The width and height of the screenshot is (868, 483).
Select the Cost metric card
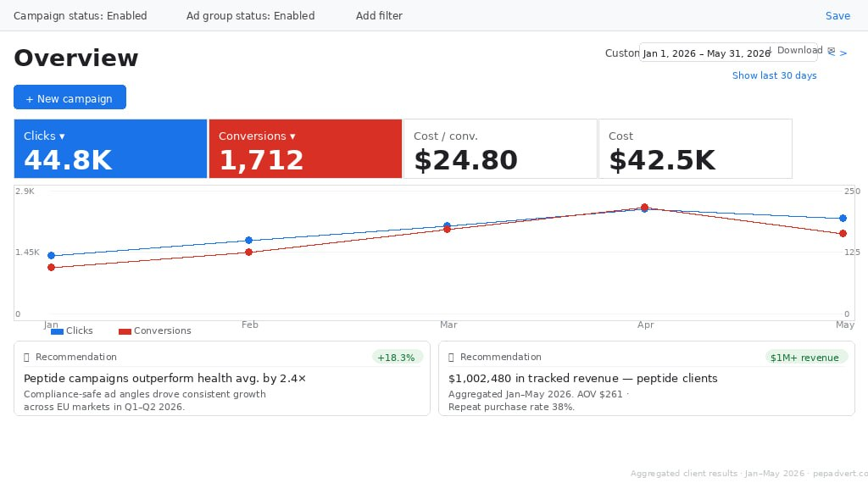(x=695, y=149)
